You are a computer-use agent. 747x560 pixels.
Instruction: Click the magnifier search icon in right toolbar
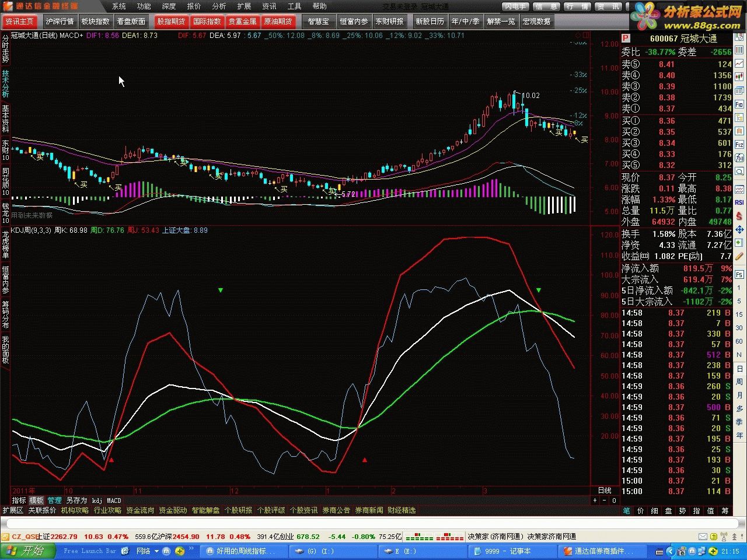[739, 173]
